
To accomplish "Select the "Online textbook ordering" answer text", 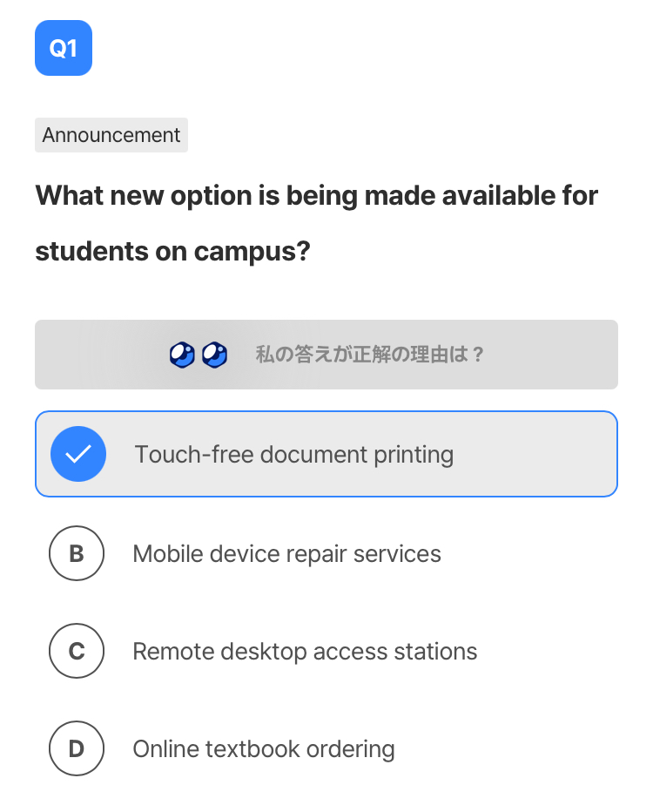I will pyautogui.click(x=263, y=748).
